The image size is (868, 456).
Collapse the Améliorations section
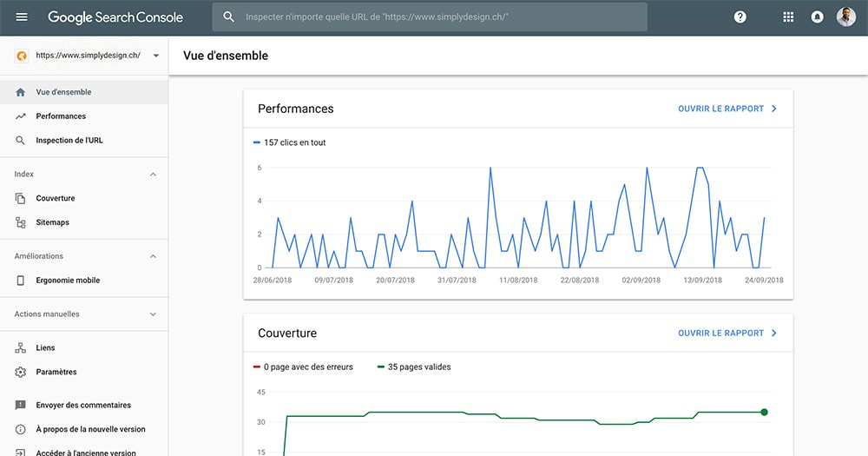pyautogui.click(x=154, y=256)
